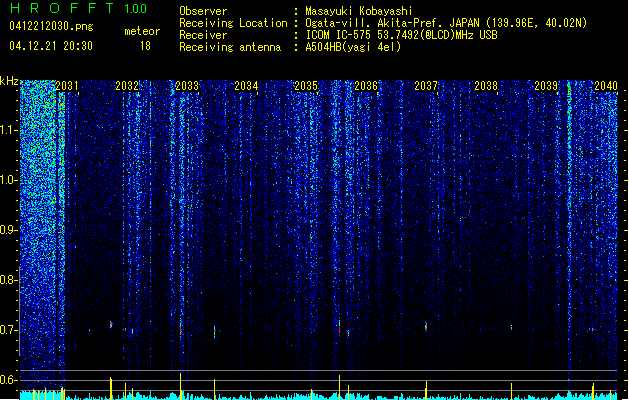Click the observer name Masayuki Kobayashi
This screenshot has height=400, width=629.
pos(359,11)
